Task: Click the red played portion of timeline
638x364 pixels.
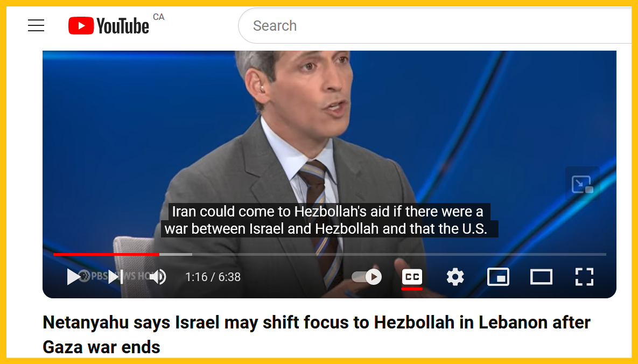Action: pyautogui.click(x=106, y=254)
